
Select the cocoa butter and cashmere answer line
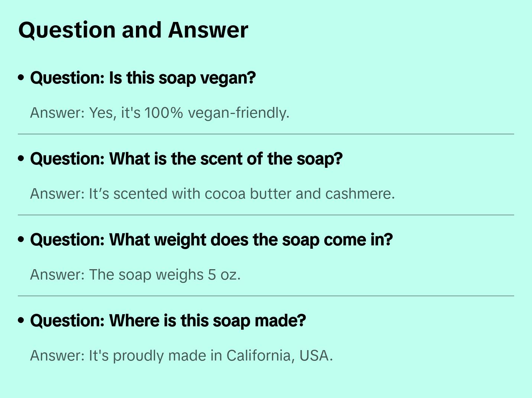click(212, 194)
